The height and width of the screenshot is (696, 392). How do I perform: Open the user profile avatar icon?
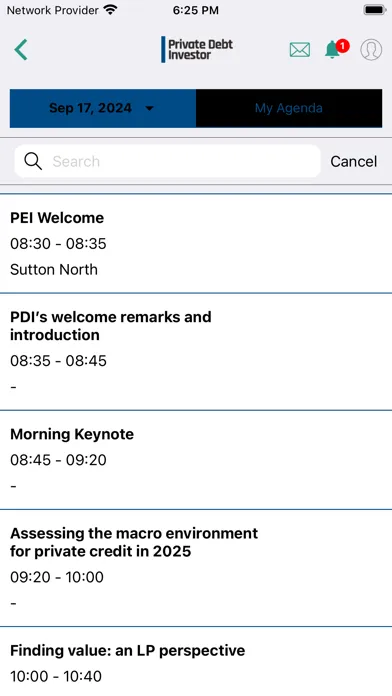[x=371, y=49]
